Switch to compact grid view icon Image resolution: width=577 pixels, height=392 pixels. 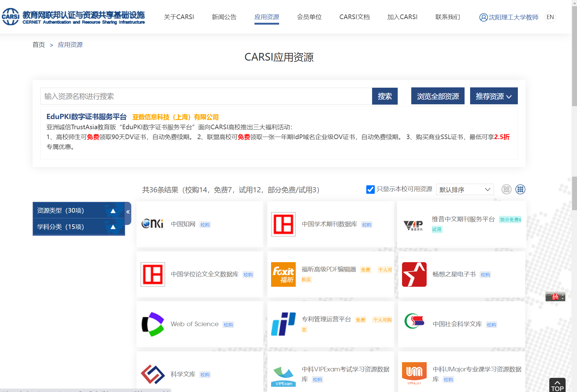pos(520,190)
